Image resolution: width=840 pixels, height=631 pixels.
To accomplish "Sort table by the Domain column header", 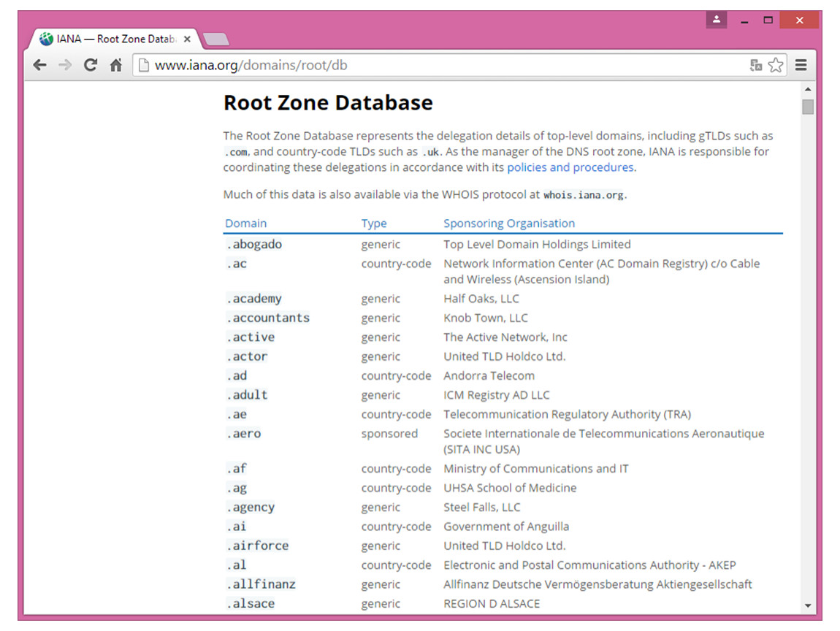I will tap(246, 223).
